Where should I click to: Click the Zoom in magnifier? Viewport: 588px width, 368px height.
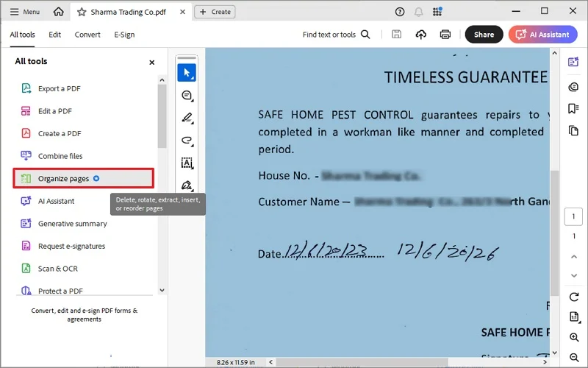574,337
